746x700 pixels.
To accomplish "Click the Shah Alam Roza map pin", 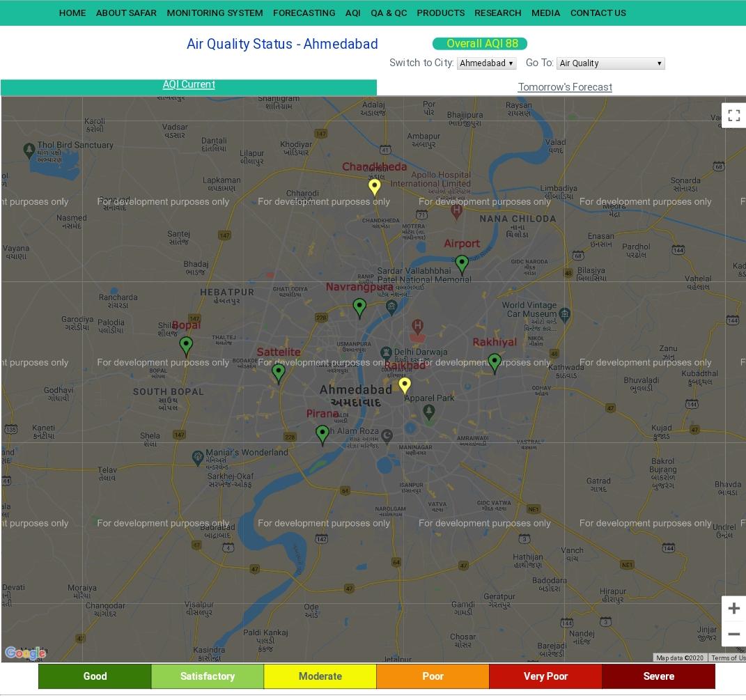I will pyautogui.click(x=387, y=435).
